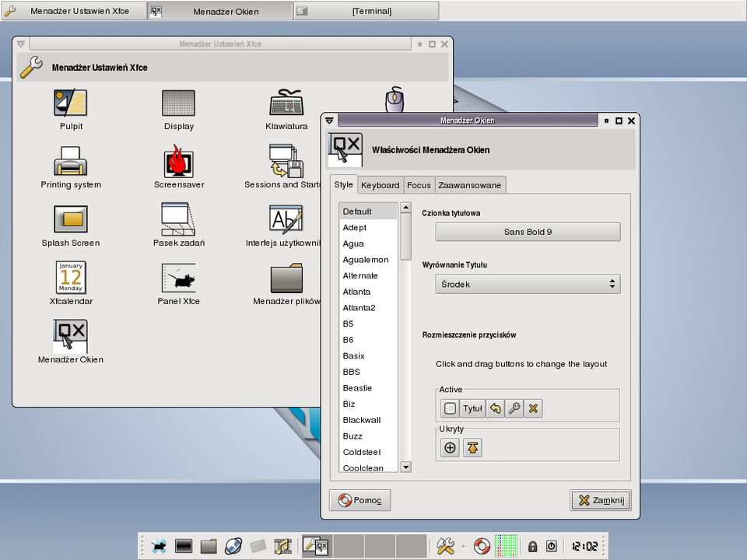
Task: Open the Wyrównanie Tytułu Środek dropdown
Action: tap(528, 285)
